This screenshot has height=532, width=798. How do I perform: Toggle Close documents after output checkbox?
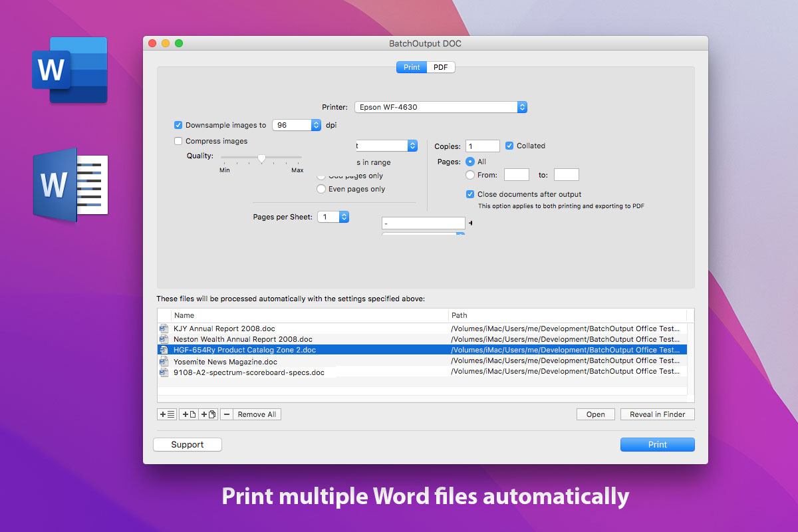coord(471,194)
